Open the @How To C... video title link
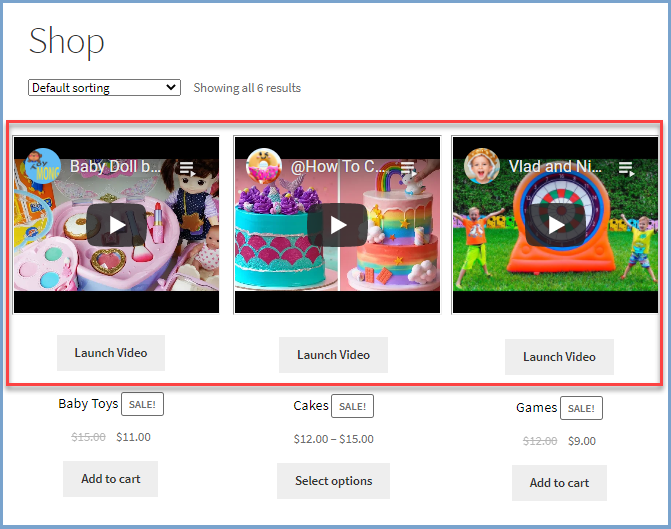The width and height of the screenshot is (671, 529). point(337,166)
